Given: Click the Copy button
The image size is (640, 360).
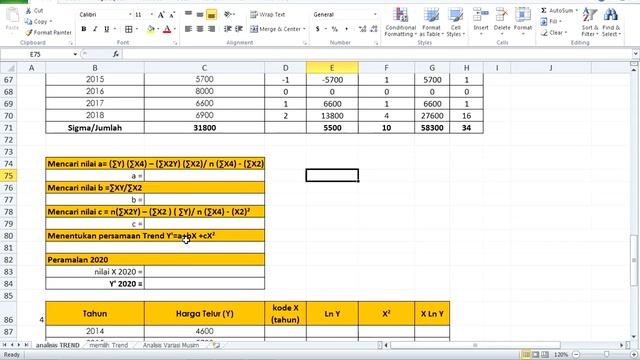Looking at the screenshot, I should click(38, 21).
